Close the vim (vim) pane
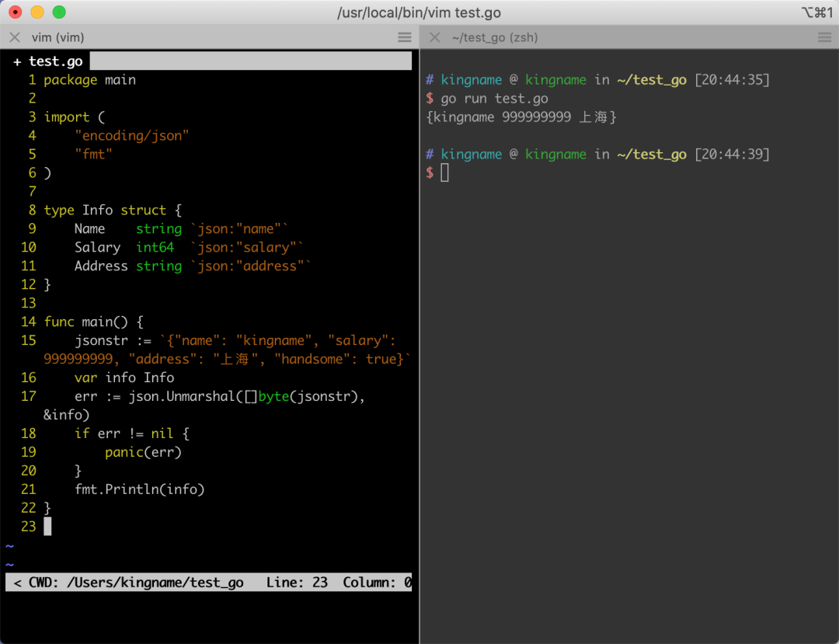The width and height of the screenshot is (839, 644). [15, 37]
